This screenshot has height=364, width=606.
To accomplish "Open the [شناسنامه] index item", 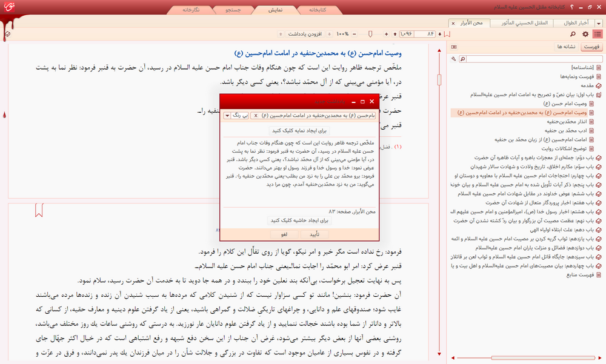I will (582, 67).
